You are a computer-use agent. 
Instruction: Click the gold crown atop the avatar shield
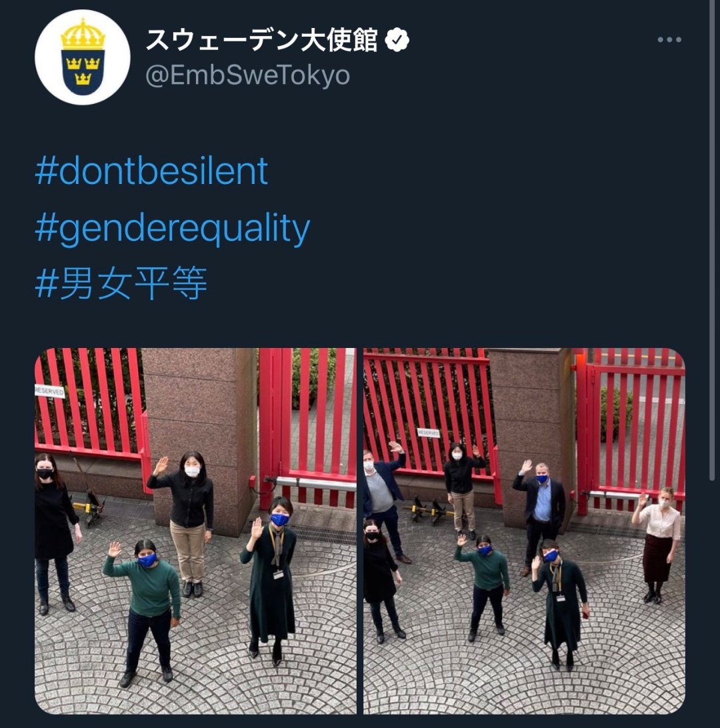83,35
